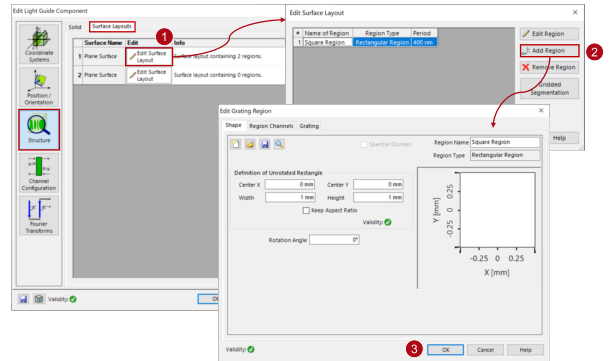Select the Position / Orientation sidebar icon

[39, 87]
